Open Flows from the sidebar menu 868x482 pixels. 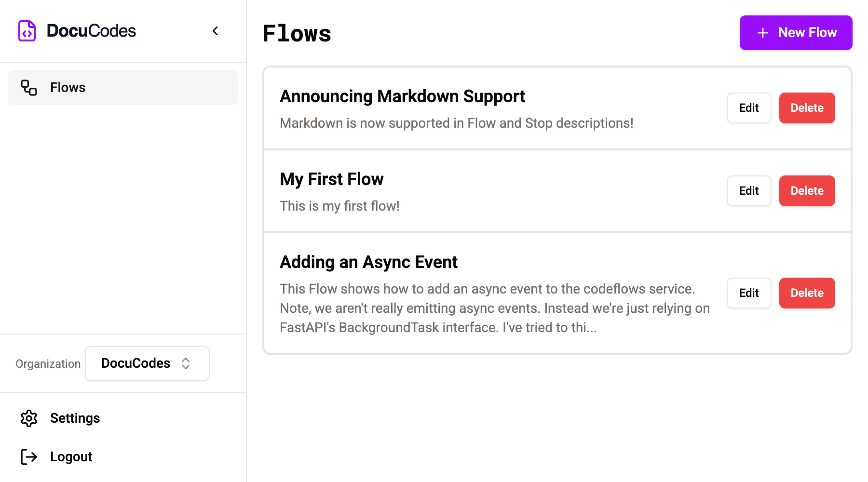68,88
